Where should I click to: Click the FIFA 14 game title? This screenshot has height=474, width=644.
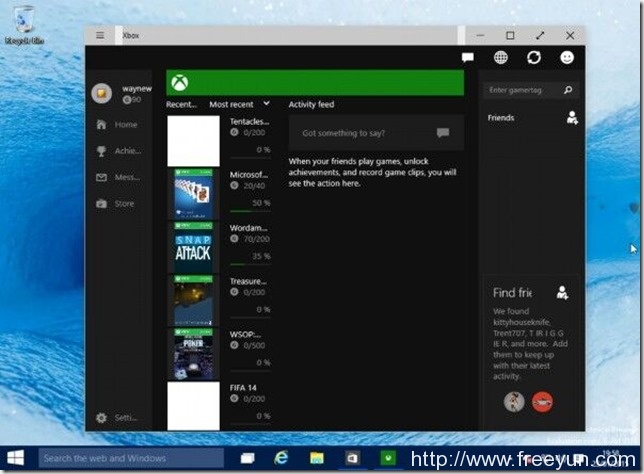243,388
